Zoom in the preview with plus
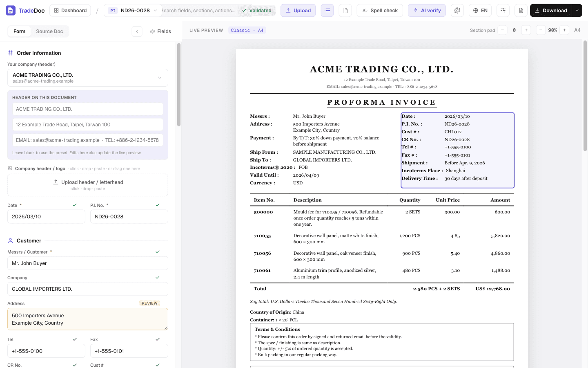Image resolution: width=588 pixels, height=368 pixels. [564, 30]
